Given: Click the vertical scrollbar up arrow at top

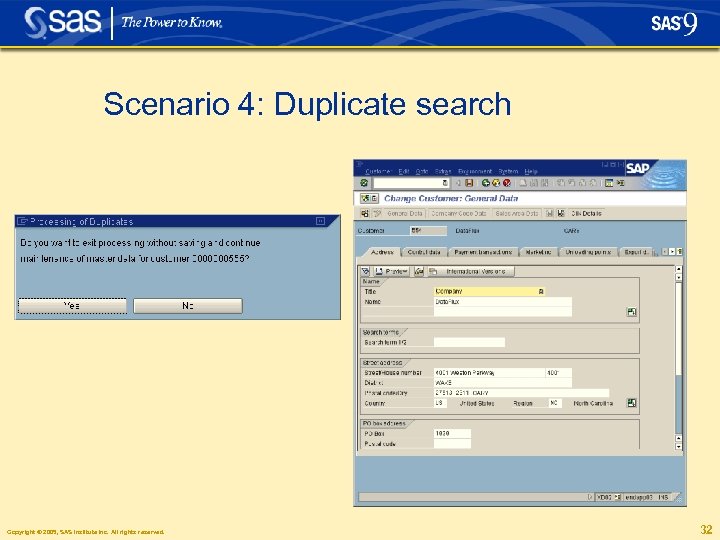Looking at the screenshot, I should pos(679,269).
